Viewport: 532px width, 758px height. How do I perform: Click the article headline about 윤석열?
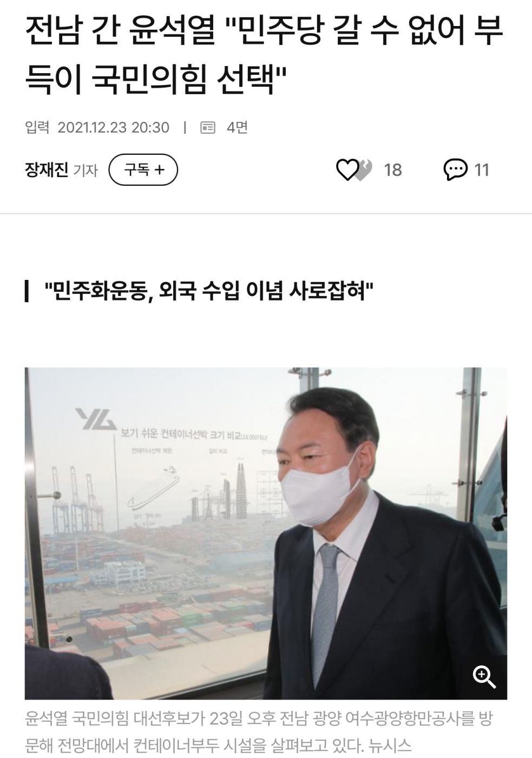coord(264,55)
